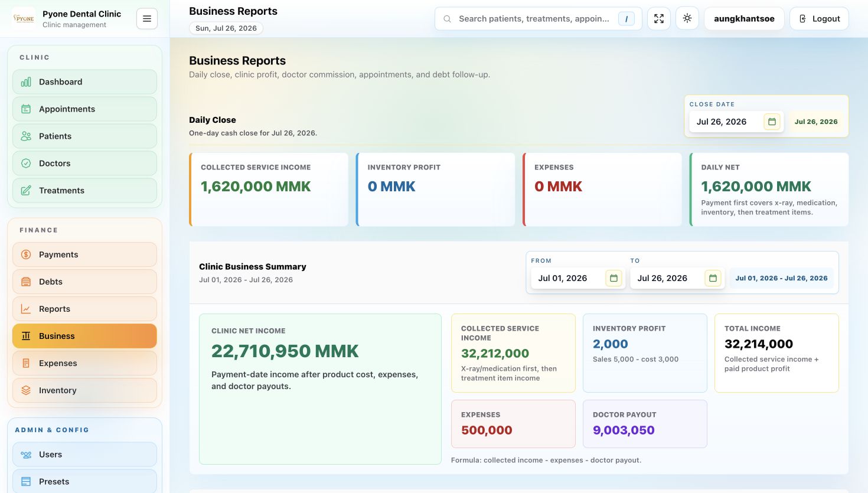Viewport: 868px width, 493px height.
Task: Click the From date field Jul 01, 2026
Action: point(578,278)
